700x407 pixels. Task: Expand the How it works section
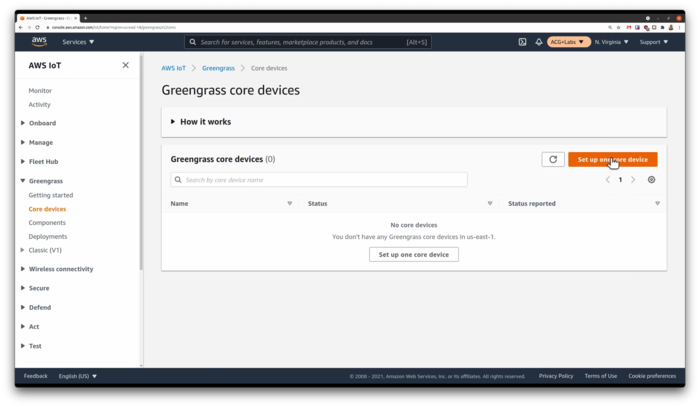201,121
